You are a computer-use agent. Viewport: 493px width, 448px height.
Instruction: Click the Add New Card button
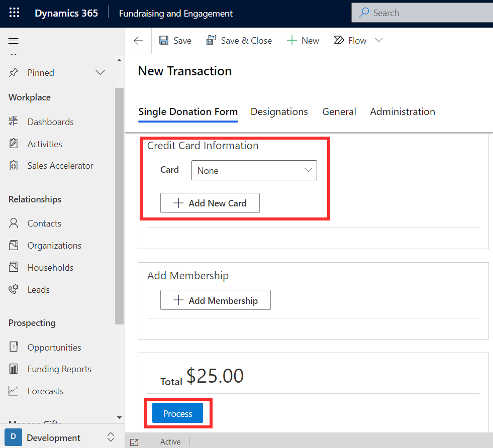(210, 203)
